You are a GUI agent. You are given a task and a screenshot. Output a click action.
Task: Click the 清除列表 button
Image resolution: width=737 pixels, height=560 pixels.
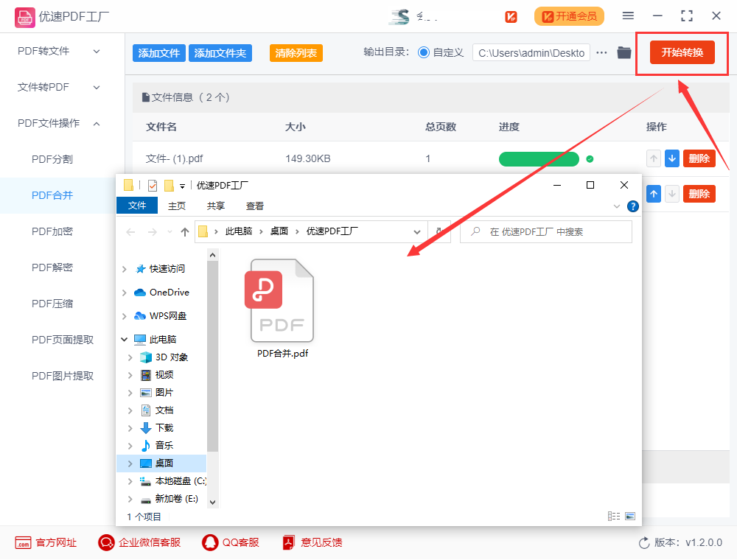pos(296,53)
